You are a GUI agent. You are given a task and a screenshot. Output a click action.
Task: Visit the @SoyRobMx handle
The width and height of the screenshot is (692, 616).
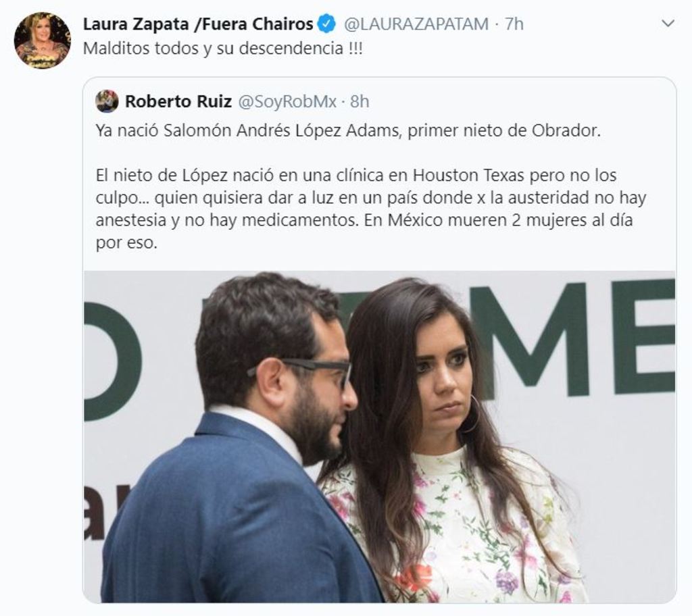[288, 101]
